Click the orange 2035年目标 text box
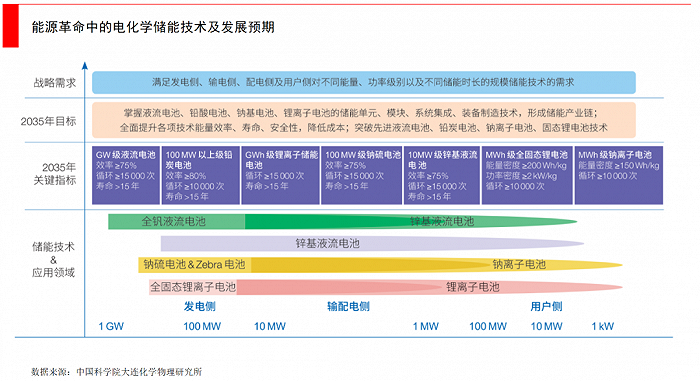The image size is (700, 381). click(x=364, y=120)
